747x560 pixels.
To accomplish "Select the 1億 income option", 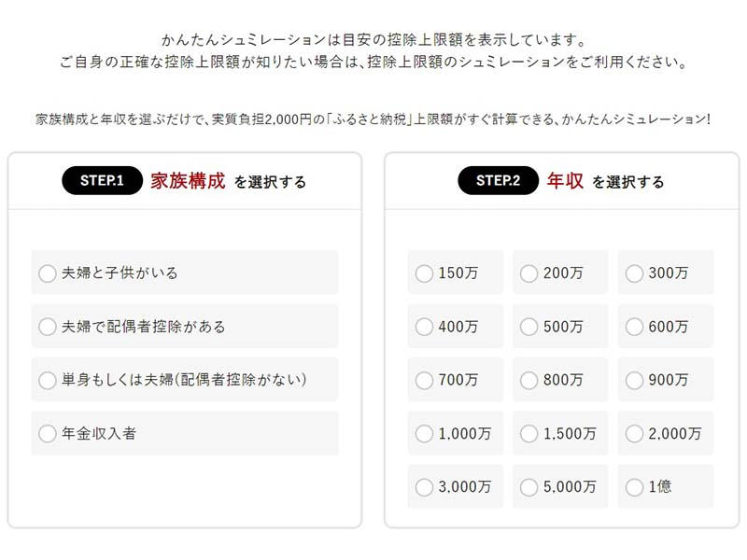I will pyautogui.click(x=635, y=486).
